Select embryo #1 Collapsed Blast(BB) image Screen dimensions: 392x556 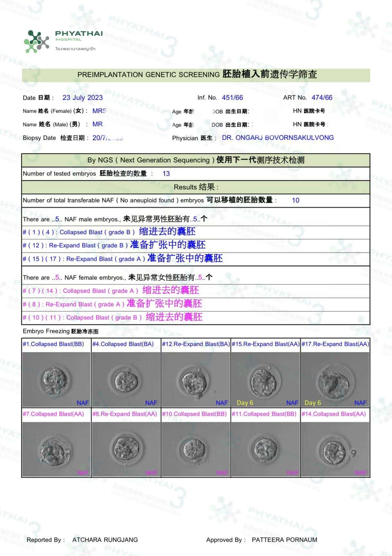(x=56, y=379)
